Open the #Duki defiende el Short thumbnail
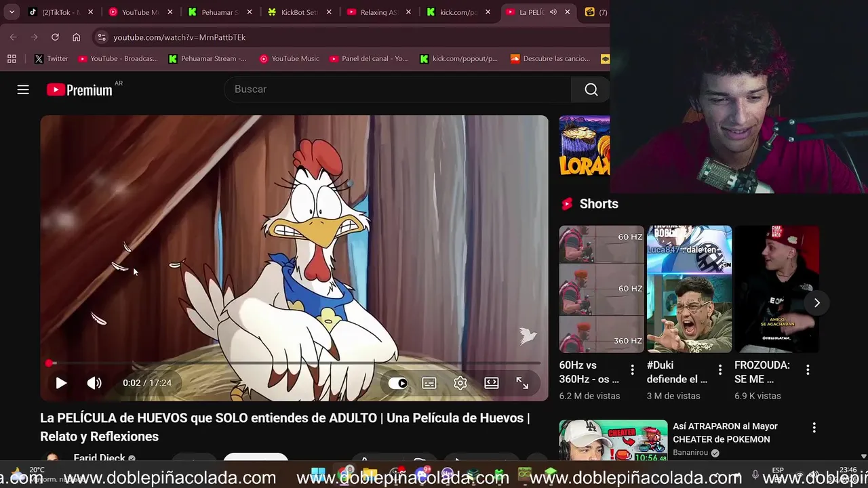 click(x=689, y=289)
